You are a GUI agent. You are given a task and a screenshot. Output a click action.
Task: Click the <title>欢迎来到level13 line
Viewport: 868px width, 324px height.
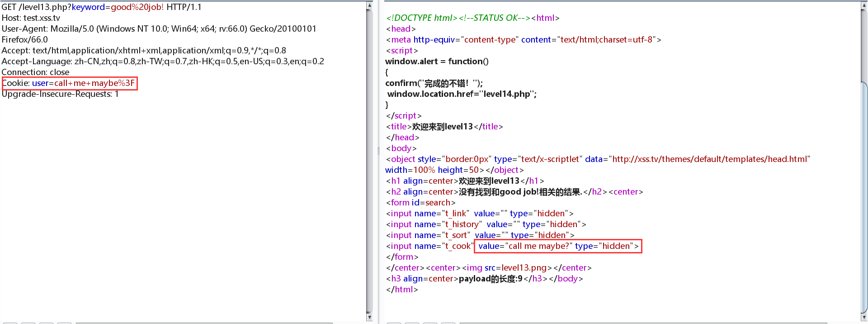(x=444, y=127)
